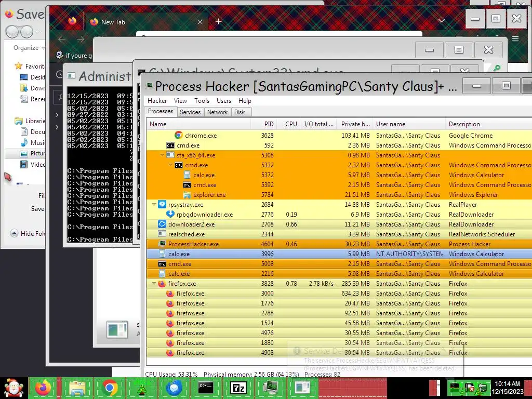Close the Firefox New Tab
This screenshot has height=399, width=532.
pos(200,22)
